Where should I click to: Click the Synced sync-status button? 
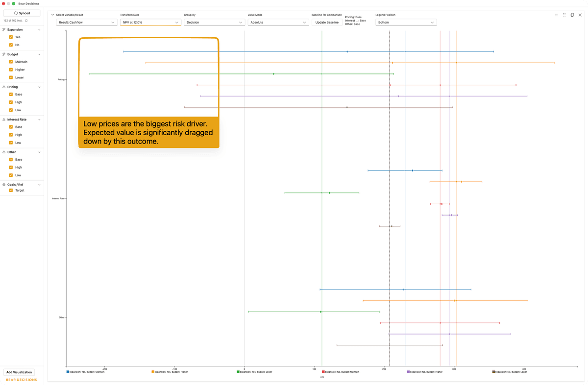pyautogui.click(x=22, y=13)
